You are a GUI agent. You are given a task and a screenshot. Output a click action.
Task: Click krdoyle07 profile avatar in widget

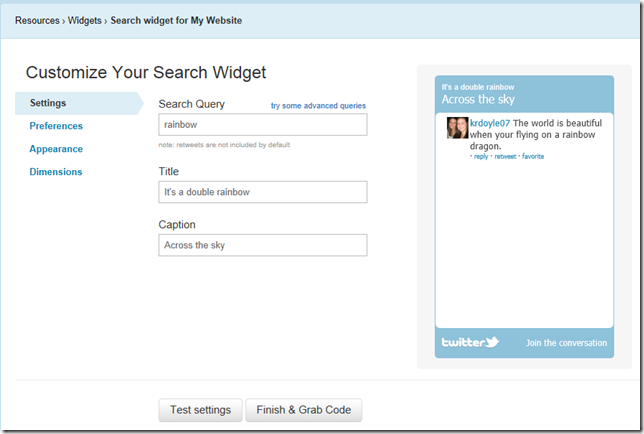pos(458,128)
